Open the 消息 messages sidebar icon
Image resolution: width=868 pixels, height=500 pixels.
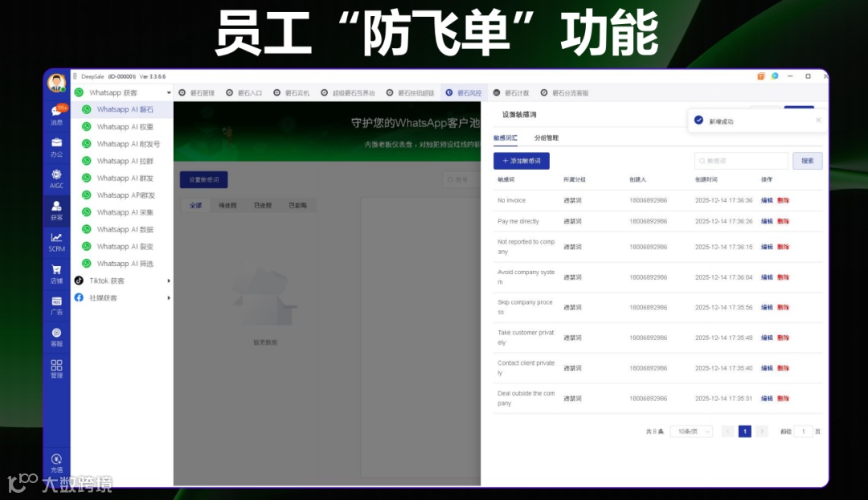pos(57,115)
